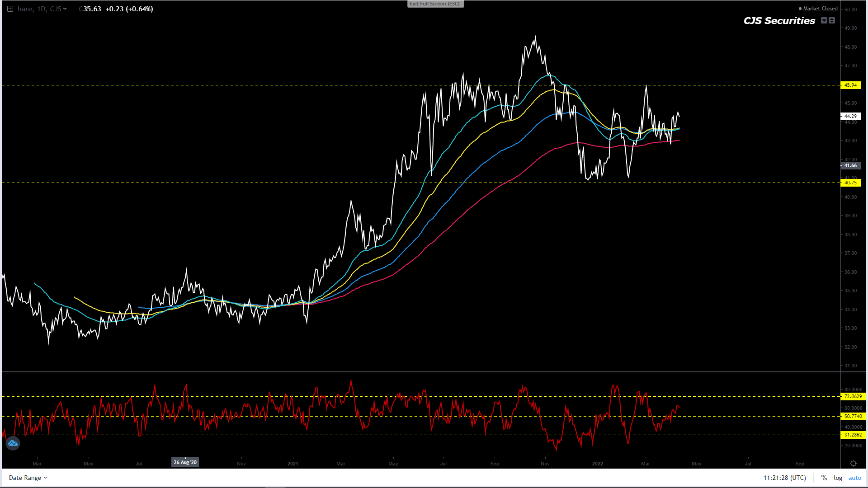The image size is (868, 488).
Task: Click the 2022 label on time axis
Action: 597,464
